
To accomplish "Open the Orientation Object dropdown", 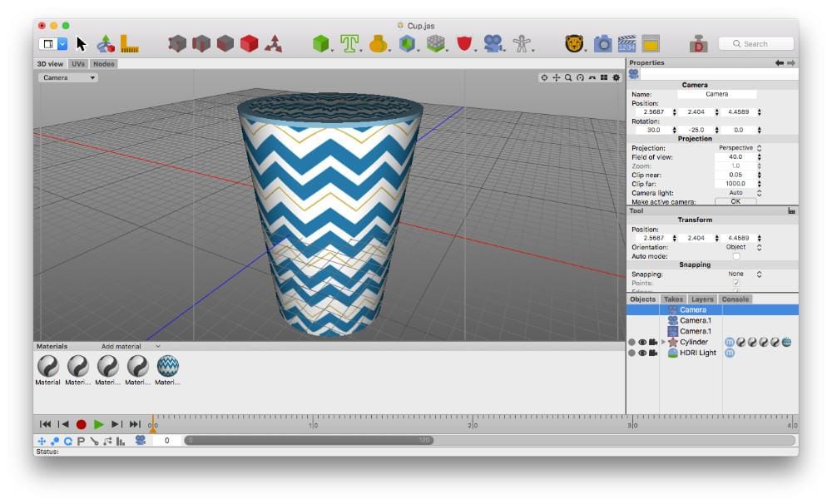I will pos(740,247).
